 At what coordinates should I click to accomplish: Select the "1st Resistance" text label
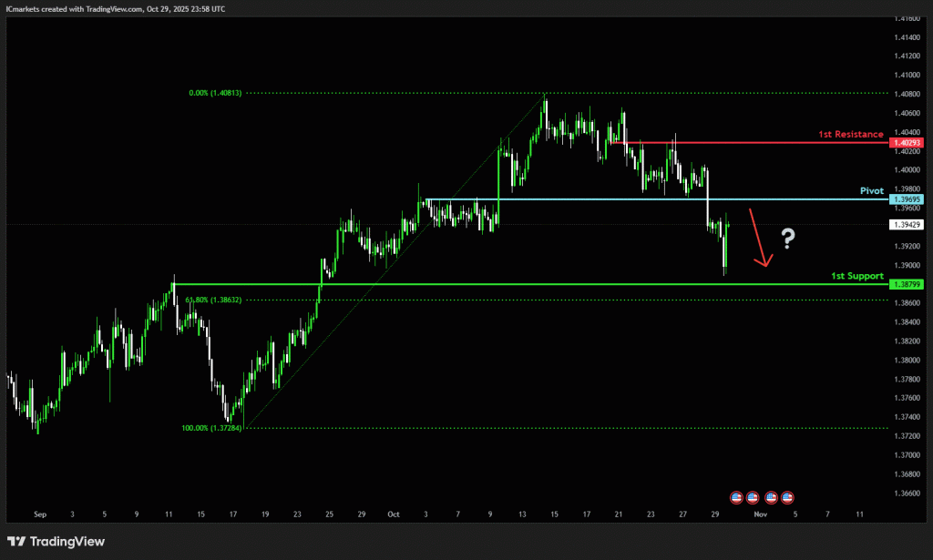click(x=850, y=134)
